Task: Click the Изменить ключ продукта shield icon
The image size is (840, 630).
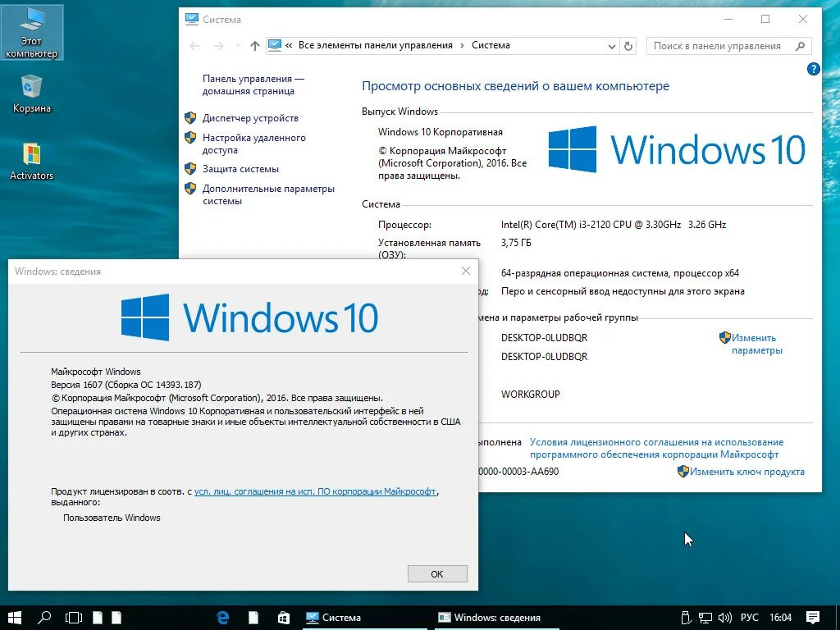Action: pyautogui.click(x=682, y=472)
